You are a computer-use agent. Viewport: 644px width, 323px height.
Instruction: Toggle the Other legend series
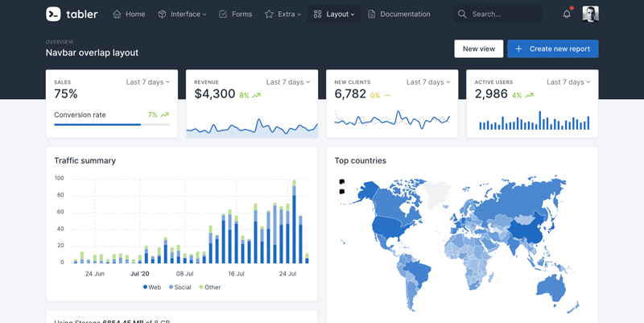tap(209, 287)
